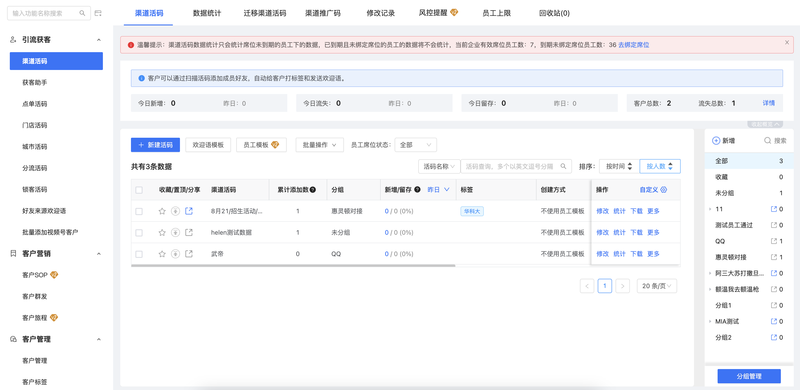Go to next page in pagination
The width and height of the screenshot is (800, 390).
[622, 286]
